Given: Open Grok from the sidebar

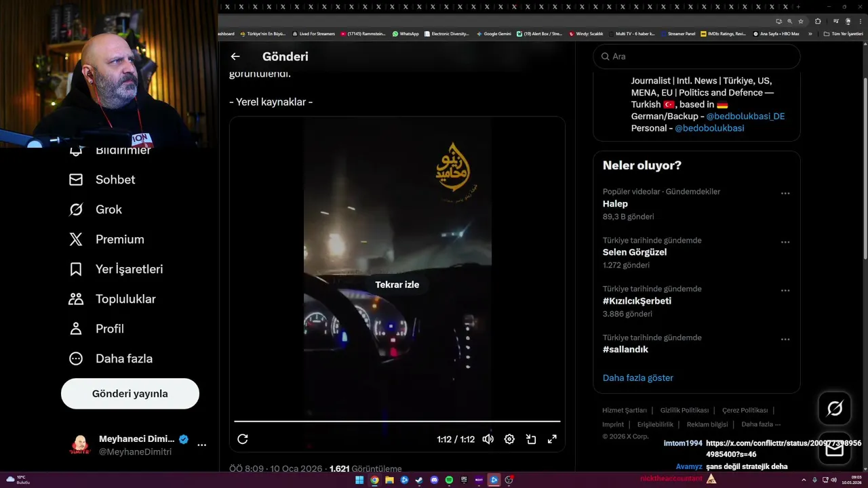Looking at the screenshot, I should (96, 209).
